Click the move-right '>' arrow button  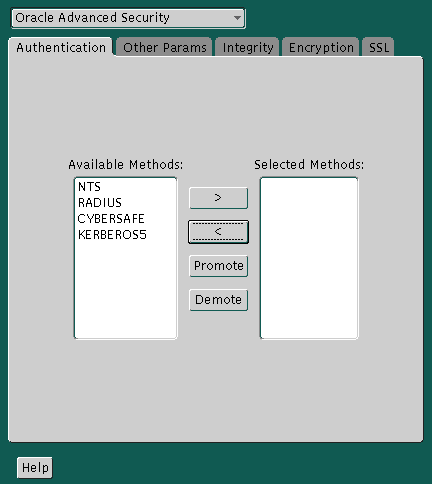(x=218, y=198)
